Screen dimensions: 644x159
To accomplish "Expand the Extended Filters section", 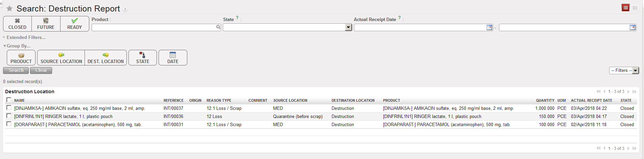I will point(26,38).
